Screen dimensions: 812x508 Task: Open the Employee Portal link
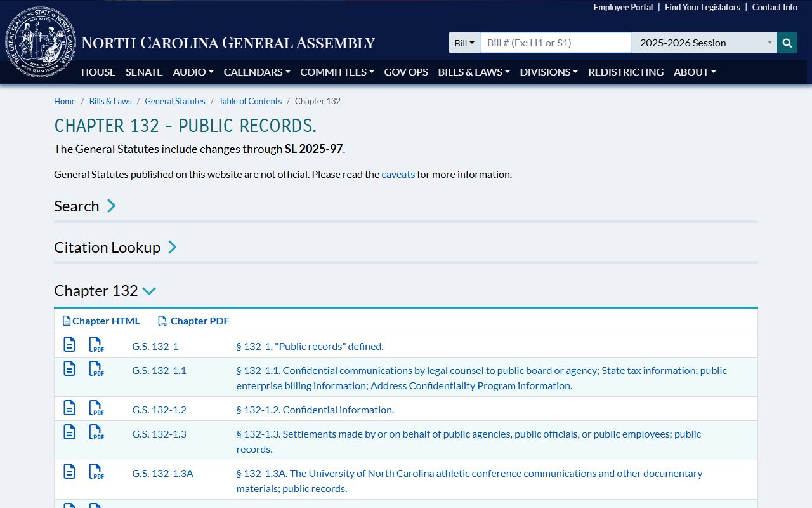pos(623,7)
